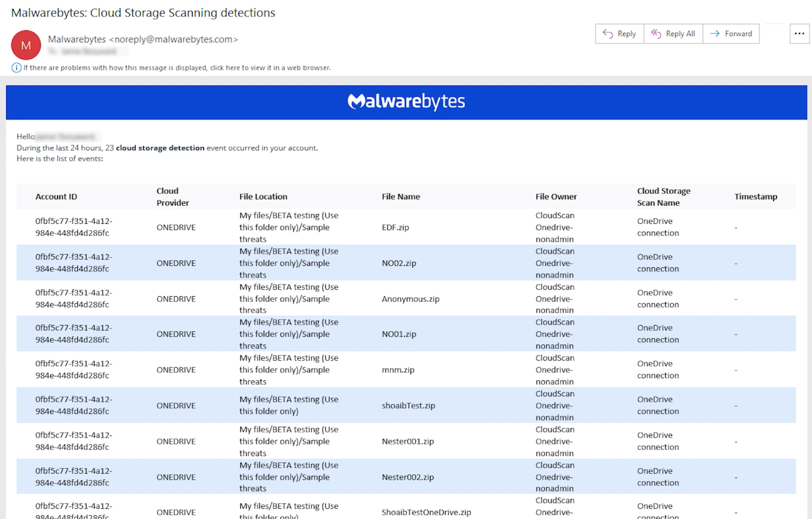Screen dimensions: 812x519
Task: Click Cloud Storage Scan Name header
Action: 664,197
